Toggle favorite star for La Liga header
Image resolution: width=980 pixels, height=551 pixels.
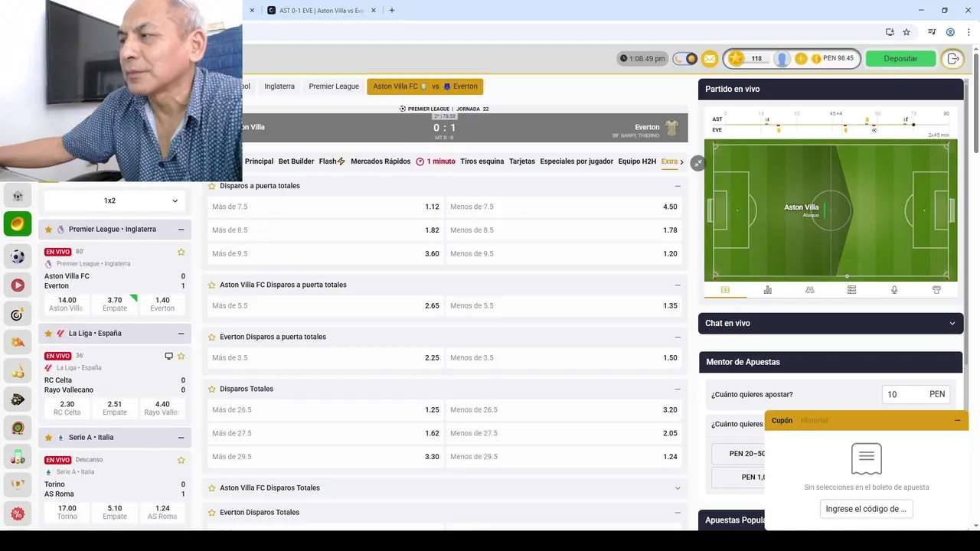click(48, 334)
